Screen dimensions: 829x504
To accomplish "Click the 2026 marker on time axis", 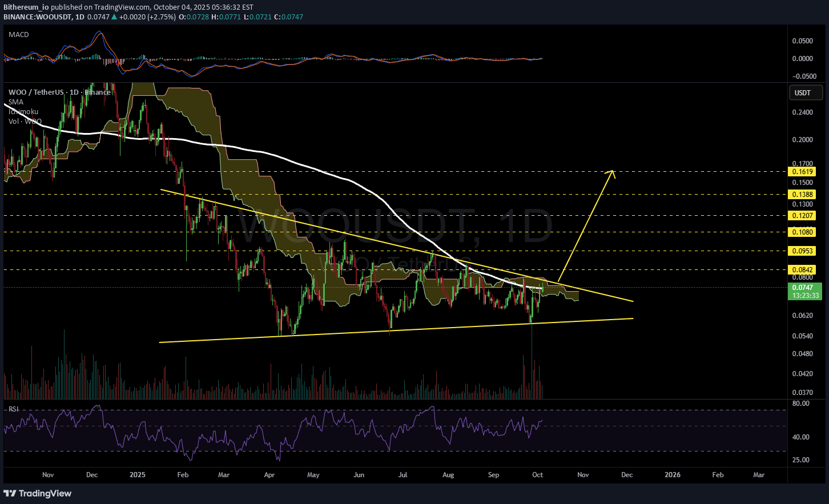I will tap(673, 475).
